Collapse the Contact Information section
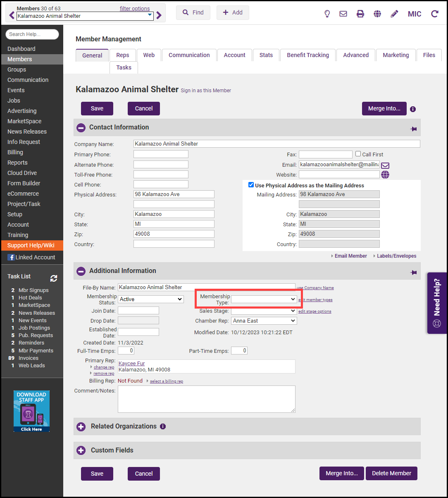 [81, 128]
